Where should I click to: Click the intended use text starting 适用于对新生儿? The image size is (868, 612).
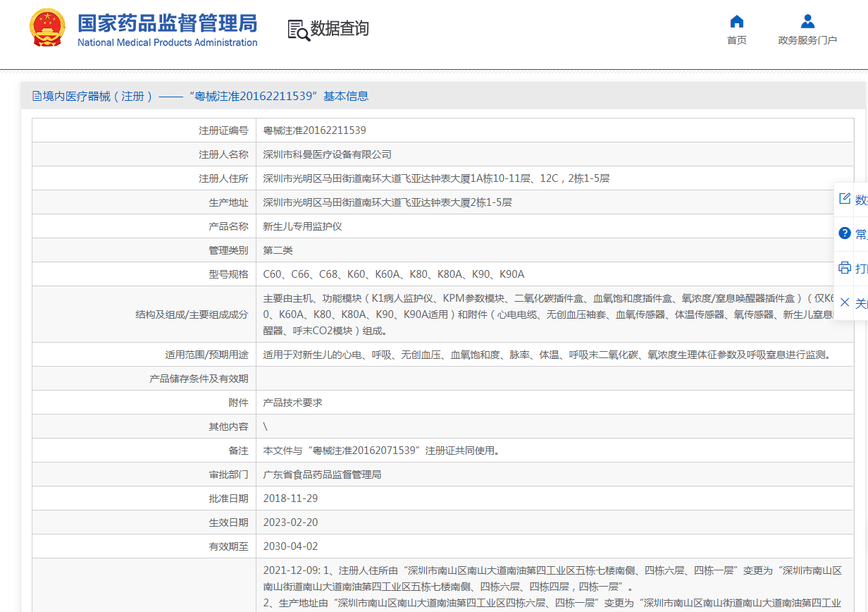click(x=547, y=355)
